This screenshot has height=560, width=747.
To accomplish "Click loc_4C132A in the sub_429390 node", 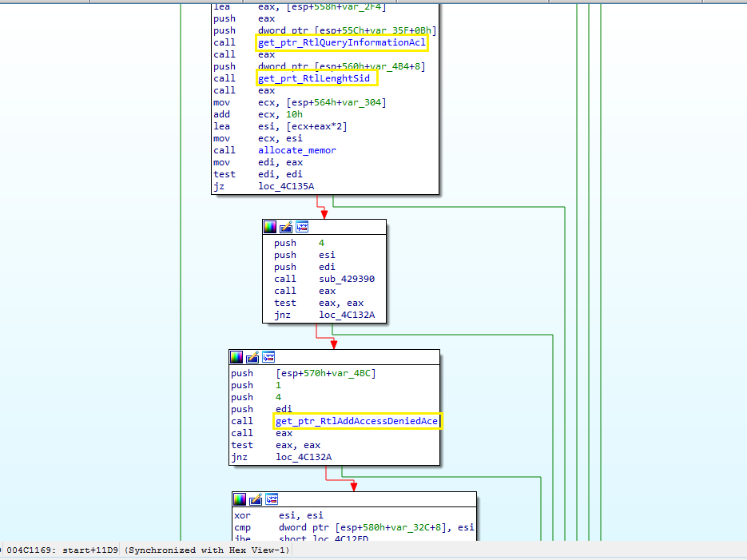I will [x=347, y=315].
